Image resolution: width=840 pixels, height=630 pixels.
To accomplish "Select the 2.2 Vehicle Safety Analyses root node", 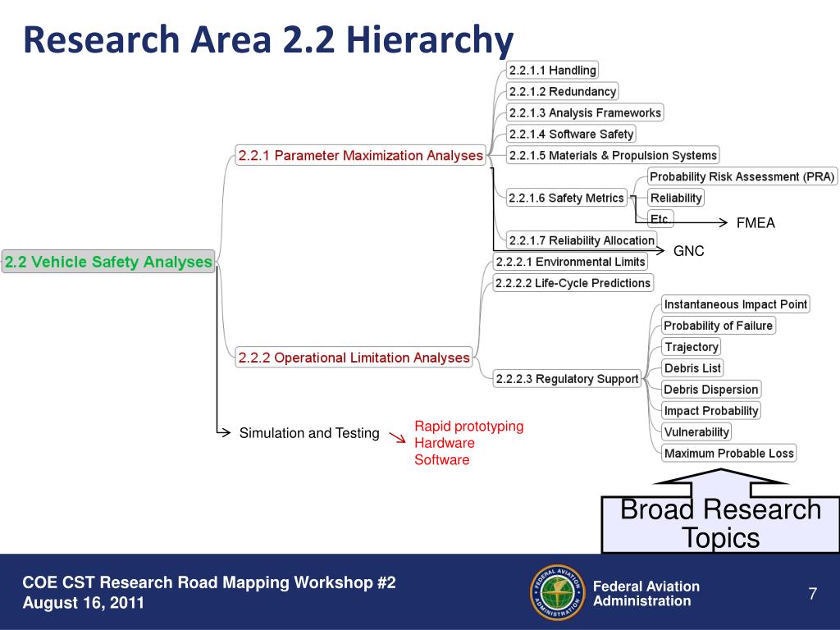I will [108, 262].
